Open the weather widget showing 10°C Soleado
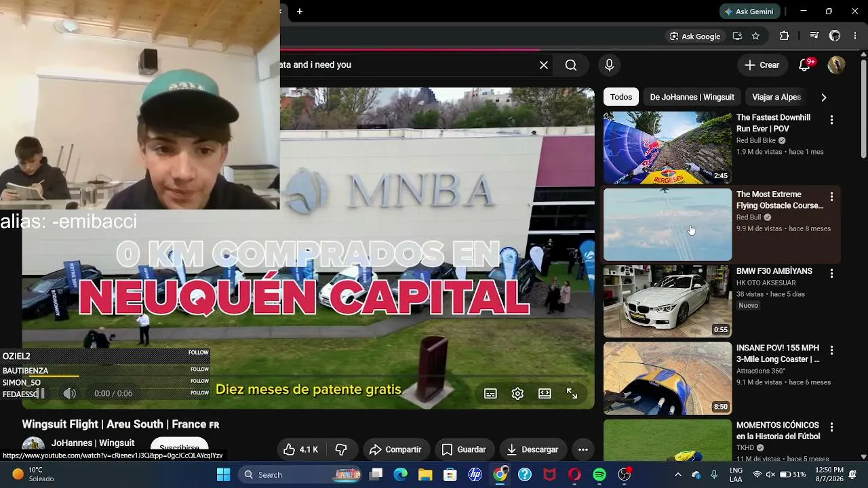Screen dimensions: 868x488 coord(34,474)
